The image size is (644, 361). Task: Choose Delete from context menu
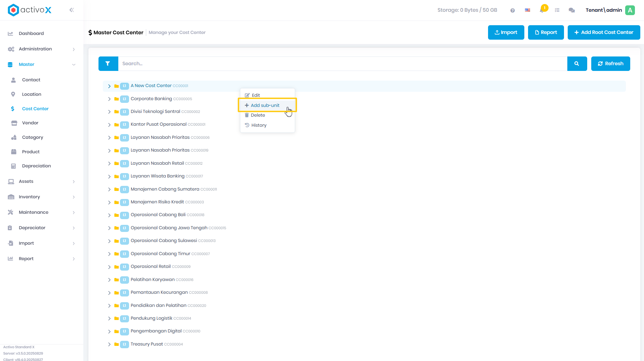pyautogui.click(x=268, y=115)
